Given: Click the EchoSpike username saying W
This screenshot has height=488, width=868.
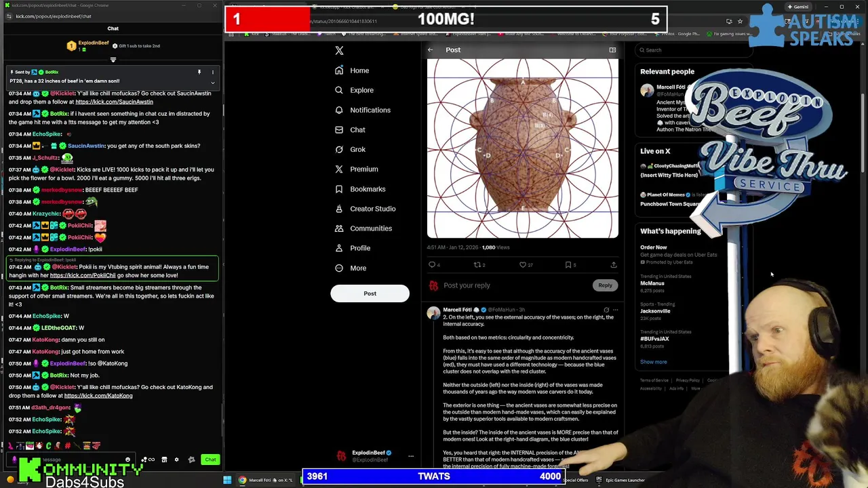Looking at the screenshot, I should tap(47, 316).
